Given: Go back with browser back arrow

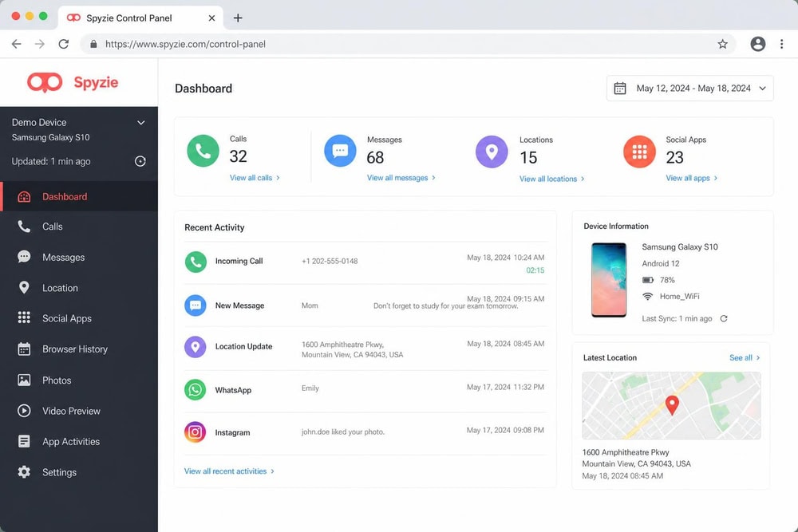Looking at the screenshot, I should pos(16,44).
